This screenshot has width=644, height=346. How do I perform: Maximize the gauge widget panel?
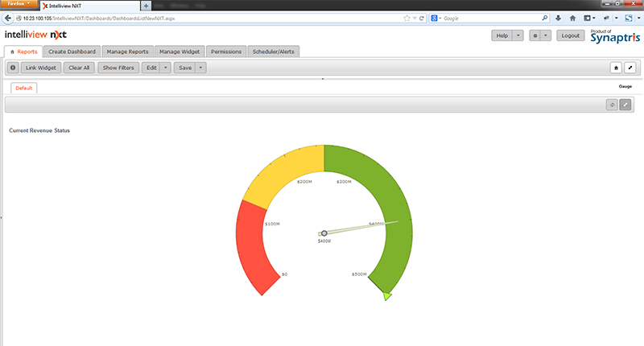(625, 105)
